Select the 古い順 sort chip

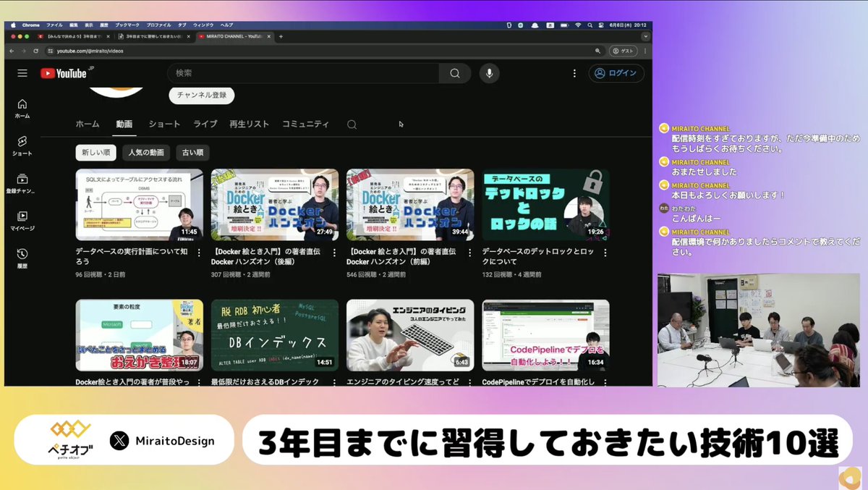coord(192,153)
